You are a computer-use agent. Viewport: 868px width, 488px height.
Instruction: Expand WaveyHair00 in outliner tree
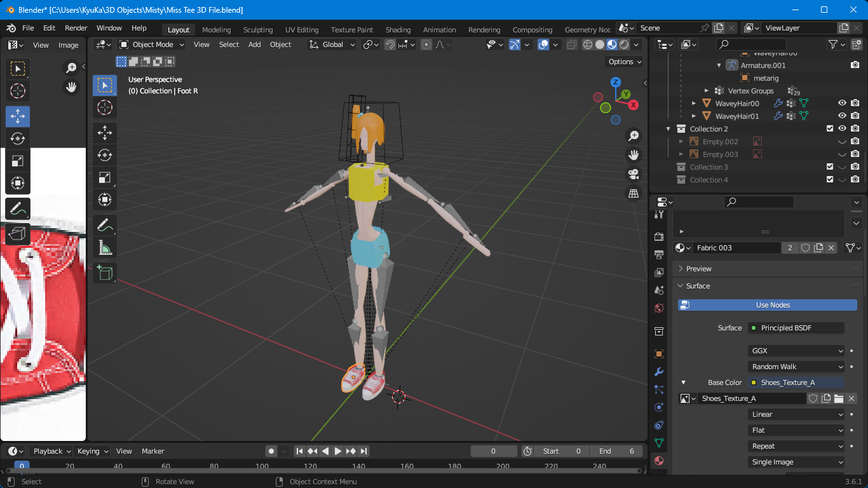coord(694,103)
